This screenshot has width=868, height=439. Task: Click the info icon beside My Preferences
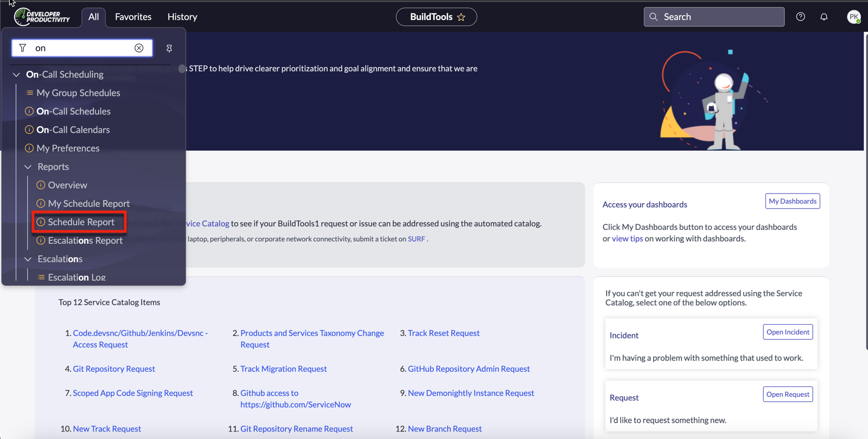tap(29, 148)
